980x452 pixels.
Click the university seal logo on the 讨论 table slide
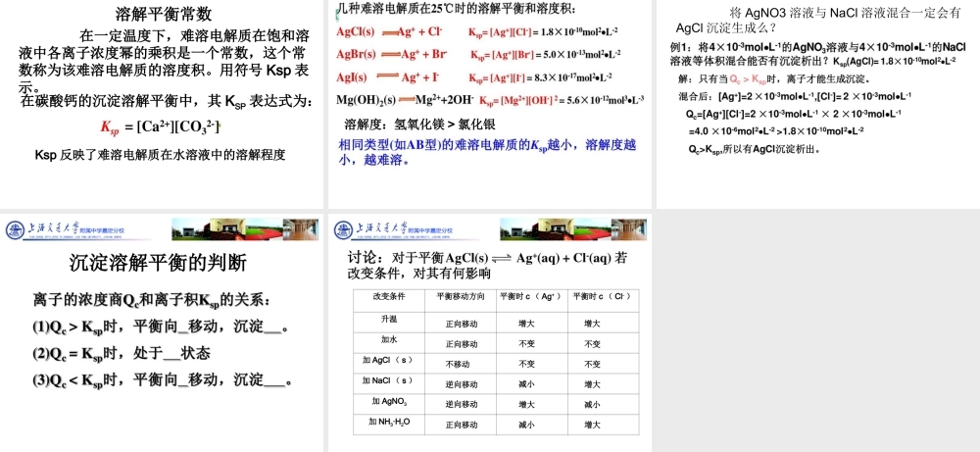[x=342, y=230]
